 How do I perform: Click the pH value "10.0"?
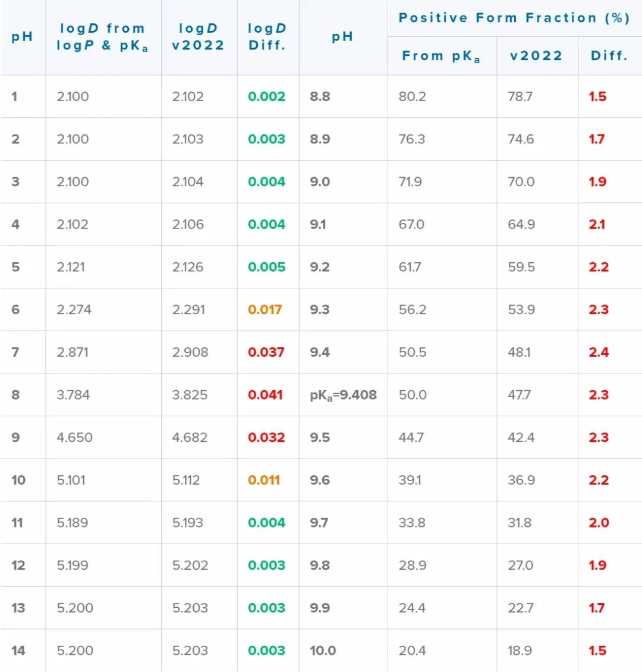click(x=323, y=651)
